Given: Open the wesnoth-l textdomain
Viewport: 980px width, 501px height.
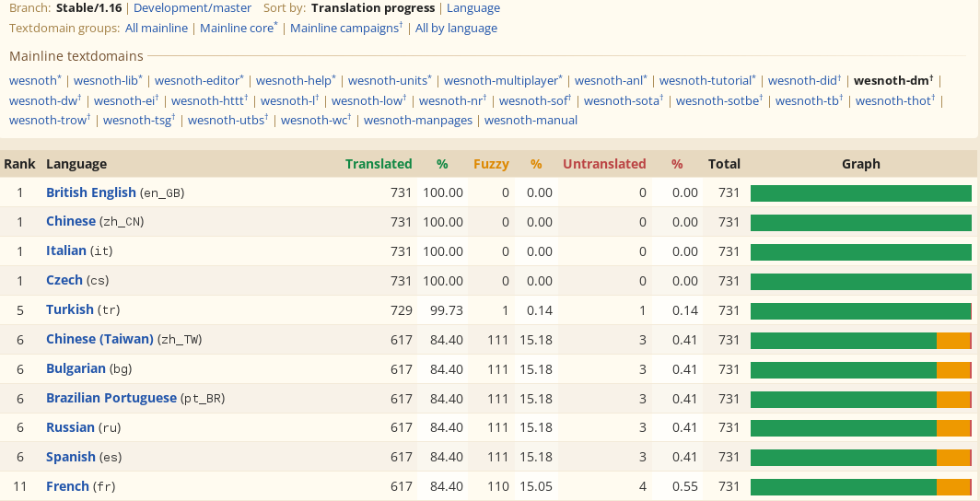Looking at the screenshot, I should [x=290, y=100].
